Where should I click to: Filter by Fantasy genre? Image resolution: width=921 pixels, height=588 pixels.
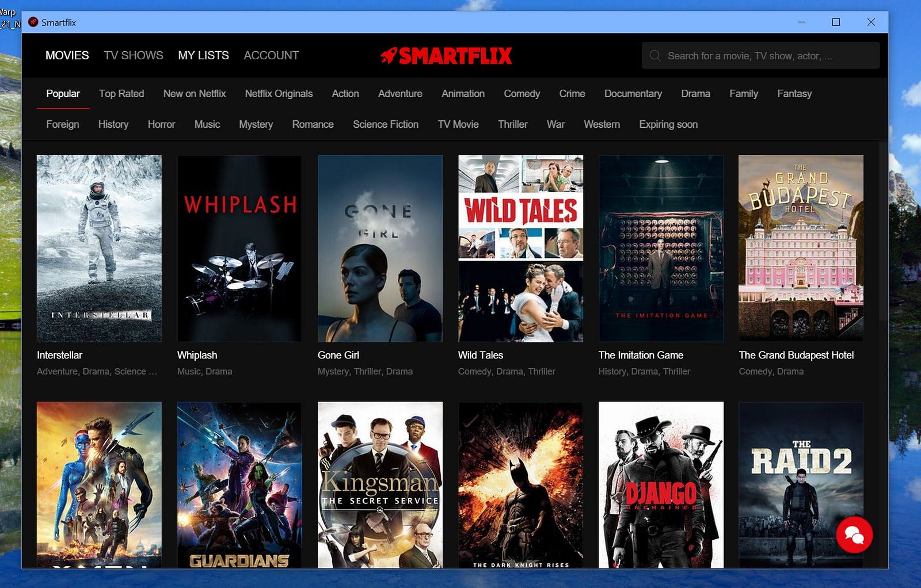(x=794, y=94)
